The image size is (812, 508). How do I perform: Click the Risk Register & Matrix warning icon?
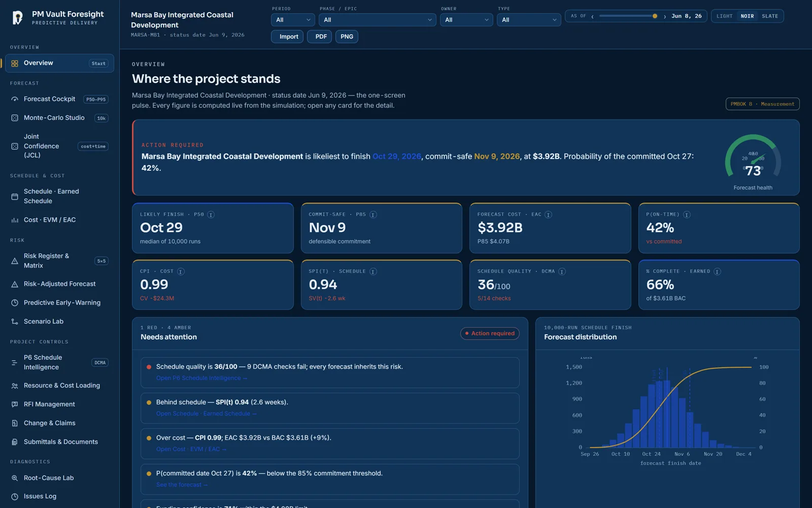click(x=15, y=261)
